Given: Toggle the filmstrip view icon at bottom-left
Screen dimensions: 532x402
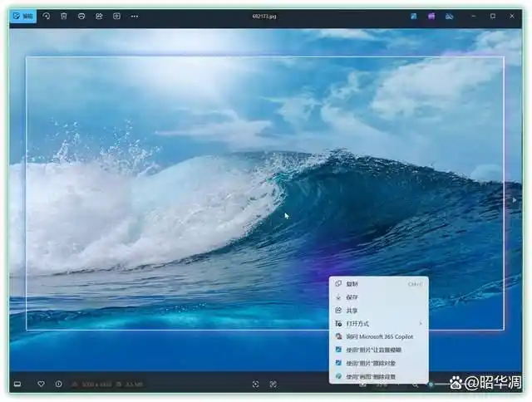Looking at the screenshot, I should pos(17,384).
